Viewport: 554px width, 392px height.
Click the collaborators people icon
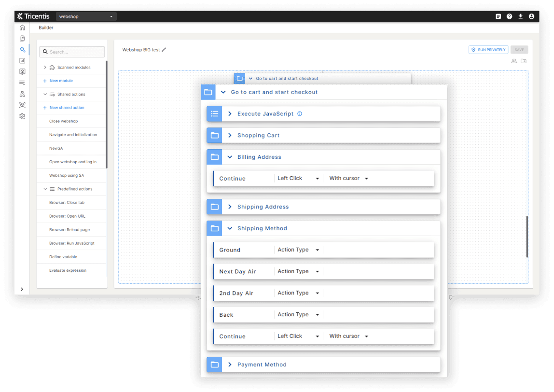tap(514, 61)
